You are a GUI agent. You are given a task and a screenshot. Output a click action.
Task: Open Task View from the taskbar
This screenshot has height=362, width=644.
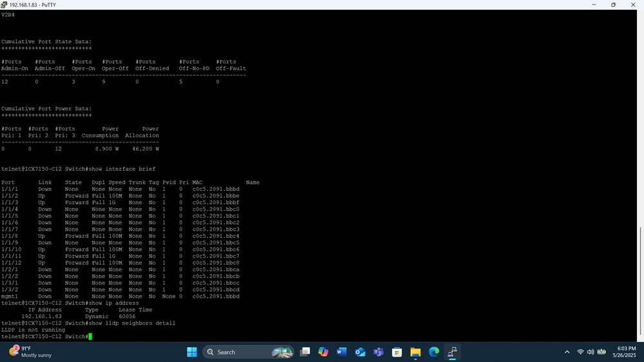(x=305, y=352)
